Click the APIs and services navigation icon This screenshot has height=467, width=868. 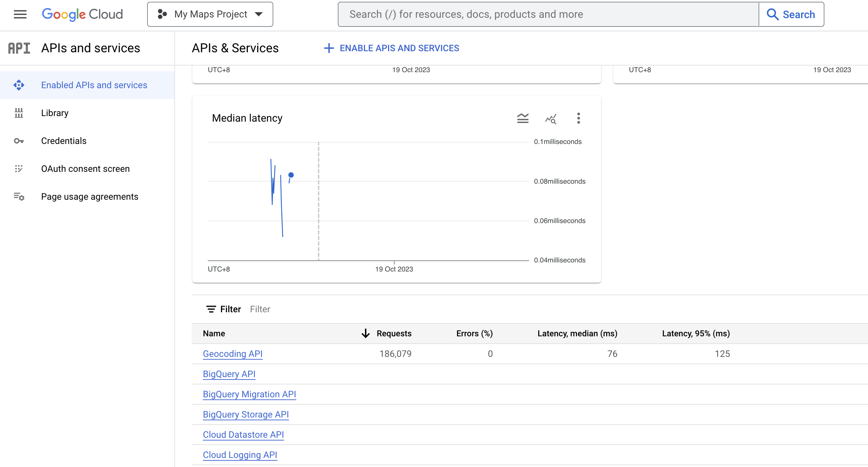[19, 48]
